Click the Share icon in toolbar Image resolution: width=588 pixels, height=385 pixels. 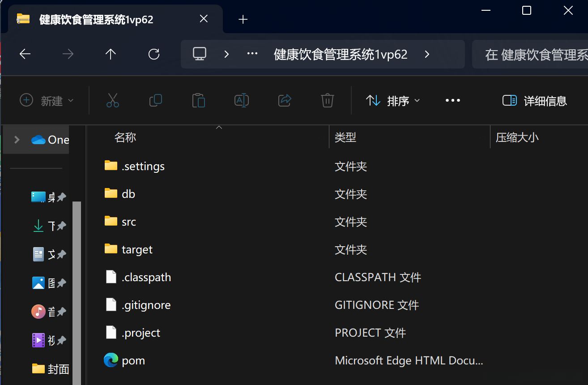point(285,100)
